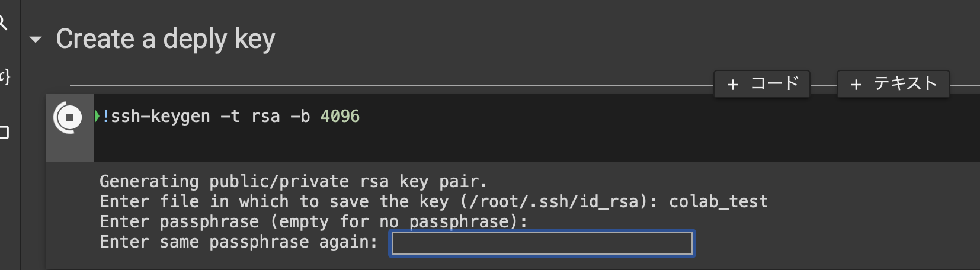Add a text cell with '+ テキスト'
The height and width of the screenshot is (270, 980).
click(893, 84)
